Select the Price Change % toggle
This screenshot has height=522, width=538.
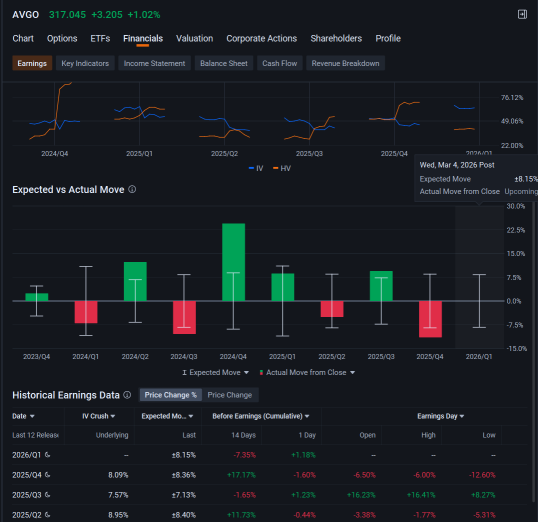pos(171,395)
